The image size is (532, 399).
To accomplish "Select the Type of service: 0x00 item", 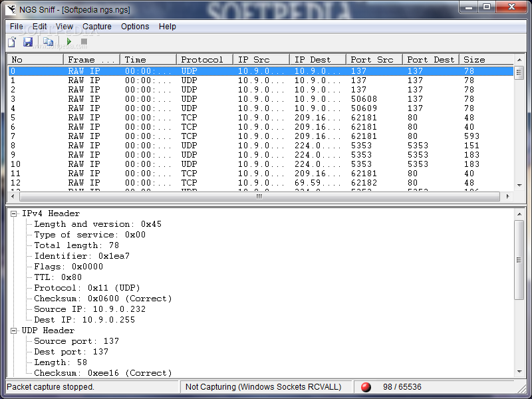I will pyautogui.click(x=90, y=235).
